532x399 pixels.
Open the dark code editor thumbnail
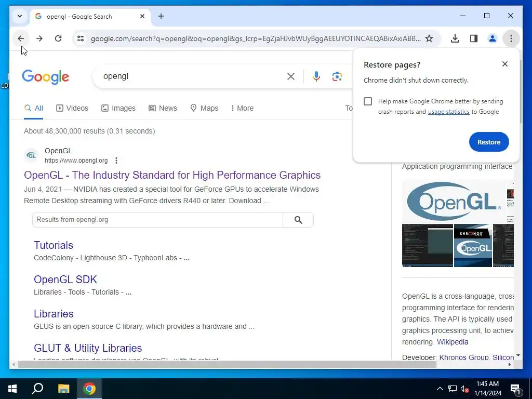[x=428, y=245]
